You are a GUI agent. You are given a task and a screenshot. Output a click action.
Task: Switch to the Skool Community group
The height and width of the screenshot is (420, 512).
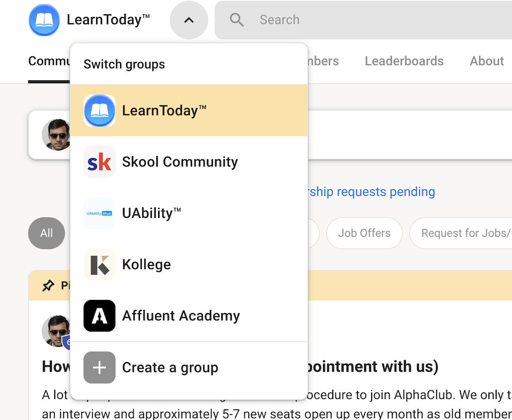pos(180,162)
